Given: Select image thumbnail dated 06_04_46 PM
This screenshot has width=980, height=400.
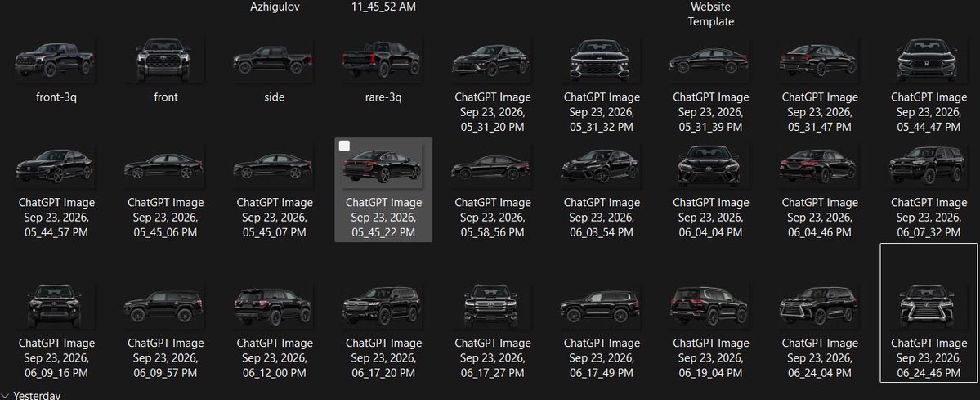Looking at the screenshot, I should point(819,166).
